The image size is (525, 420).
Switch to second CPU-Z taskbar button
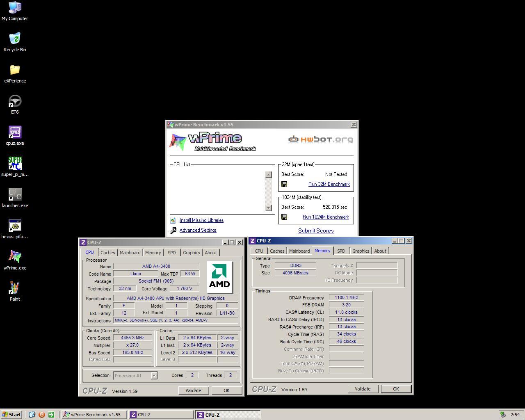(228, 415)
